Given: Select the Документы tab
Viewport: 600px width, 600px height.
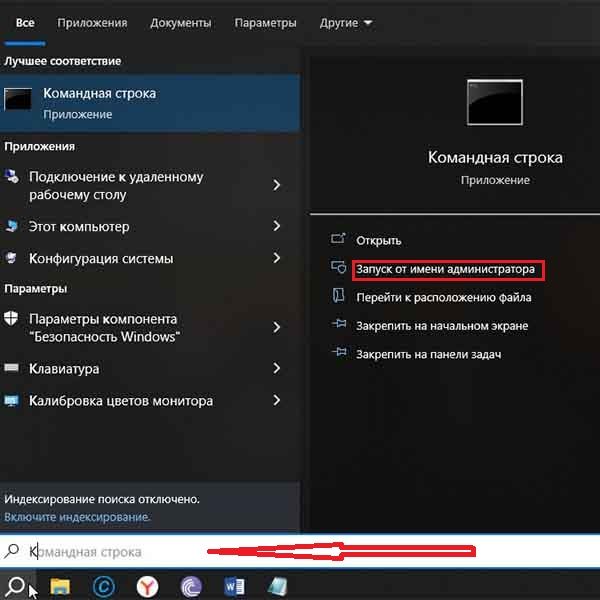Looking at the screenshot, I should point(181,23).
